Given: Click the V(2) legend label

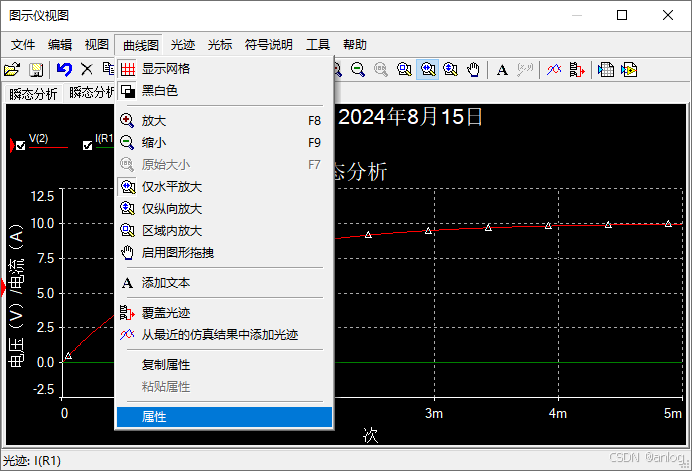Looking at the screenshot, I should tap(38, 139).
